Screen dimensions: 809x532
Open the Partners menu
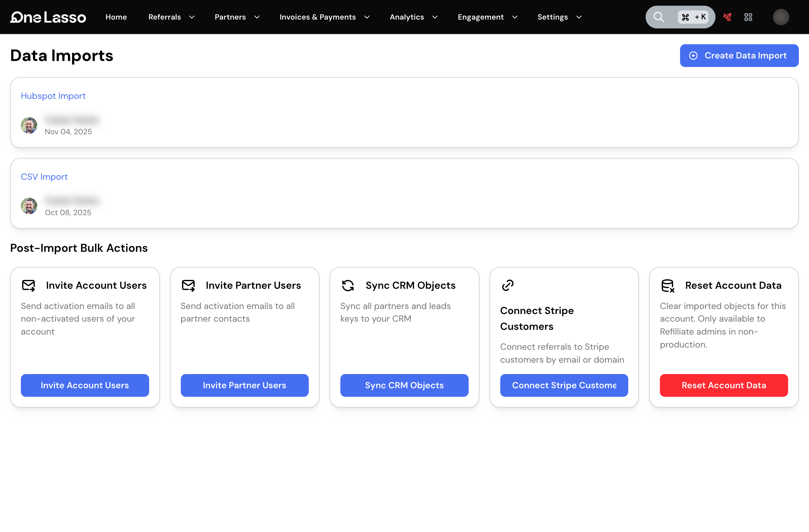[x=230, y=17]
